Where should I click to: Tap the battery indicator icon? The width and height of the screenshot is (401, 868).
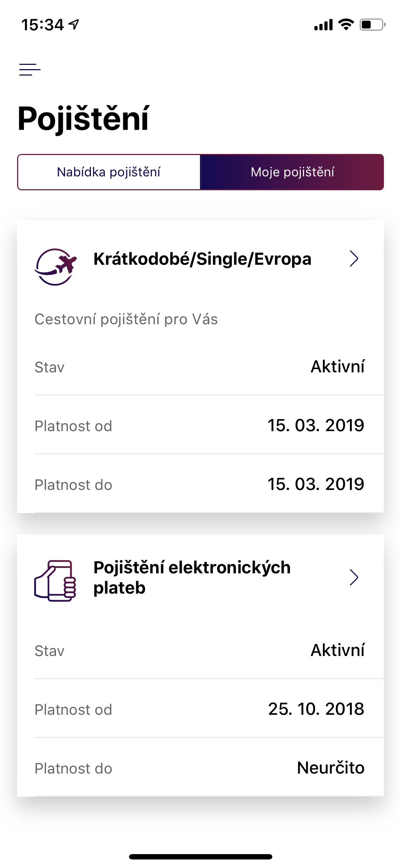(372, 25)
